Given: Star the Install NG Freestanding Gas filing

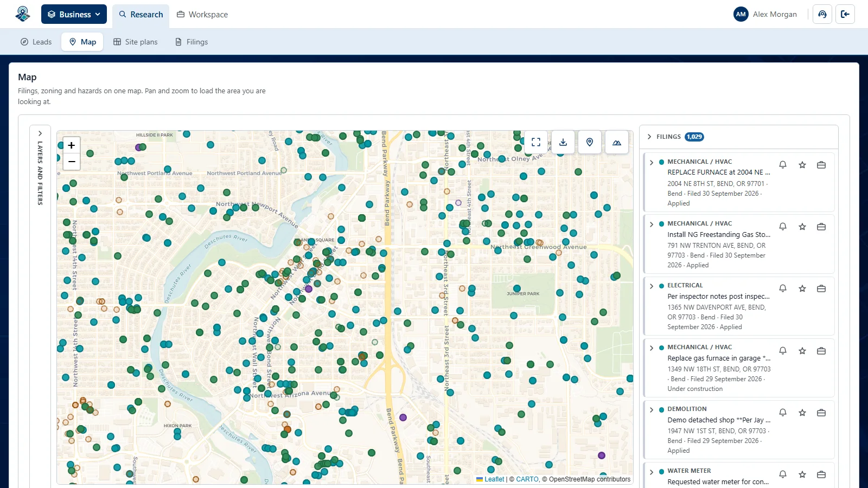Looking at the screenshot, I should click(802, 227).
